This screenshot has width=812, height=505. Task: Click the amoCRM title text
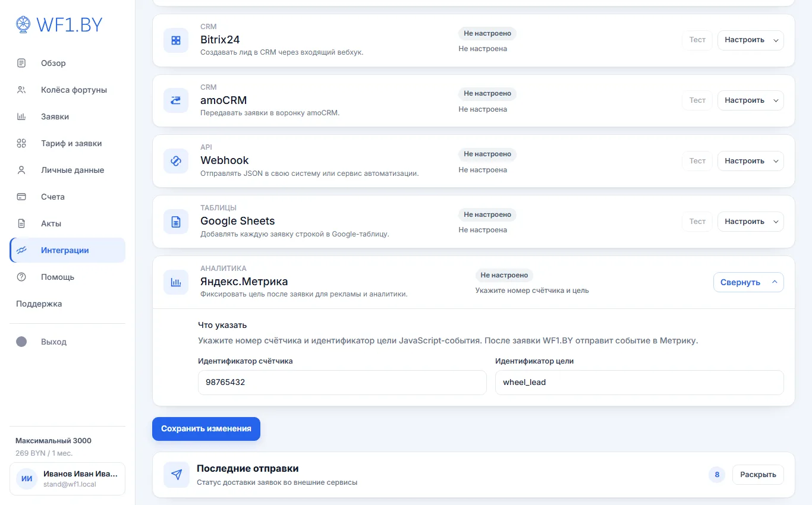[x=224, y=100]
